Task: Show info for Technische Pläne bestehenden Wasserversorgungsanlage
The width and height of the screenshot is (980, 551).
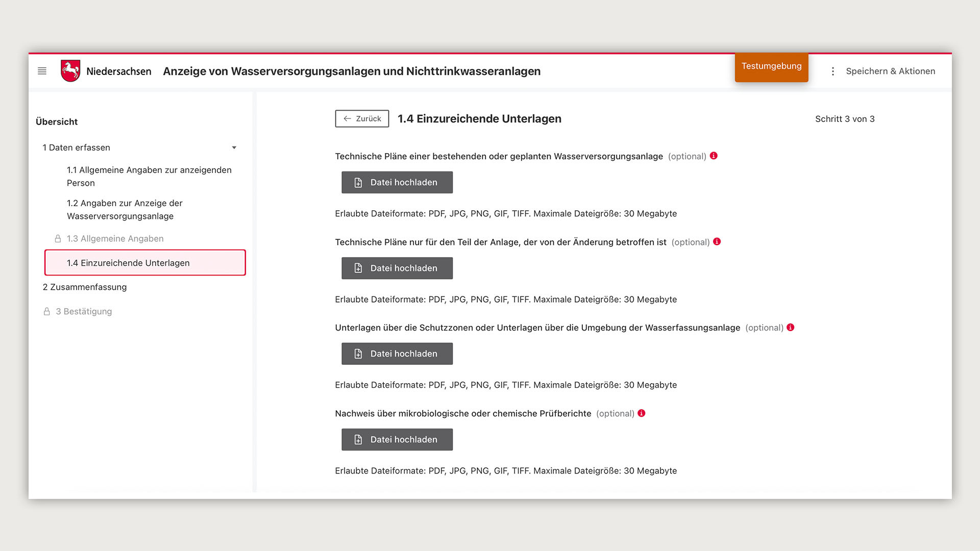Action: [714, 156]
